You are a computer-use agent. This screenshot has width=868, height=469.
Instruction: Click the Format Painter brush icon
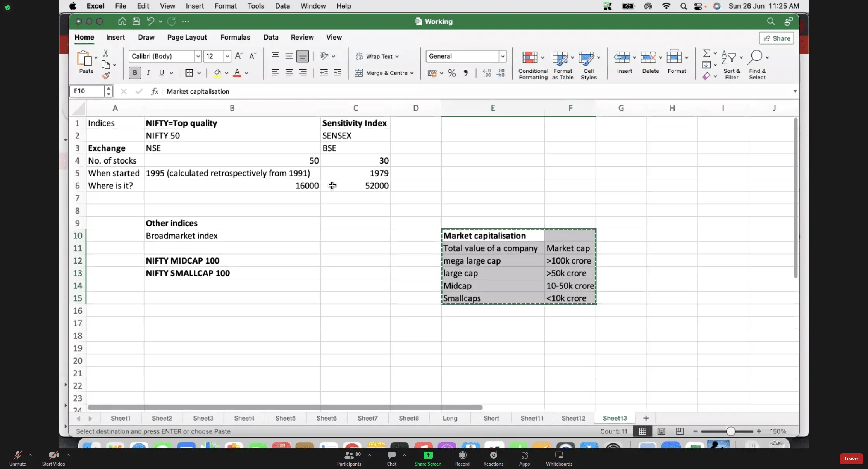(106, 76)
